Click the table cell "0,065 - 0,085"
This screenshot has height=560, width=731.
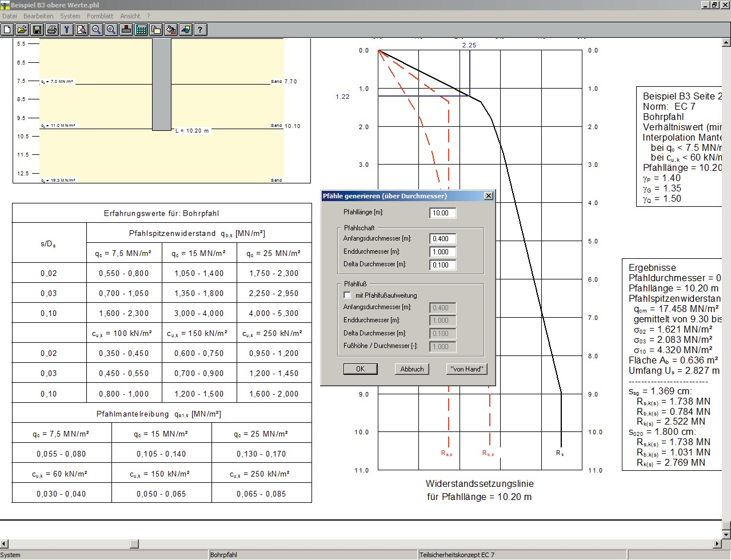click(261, 494)
